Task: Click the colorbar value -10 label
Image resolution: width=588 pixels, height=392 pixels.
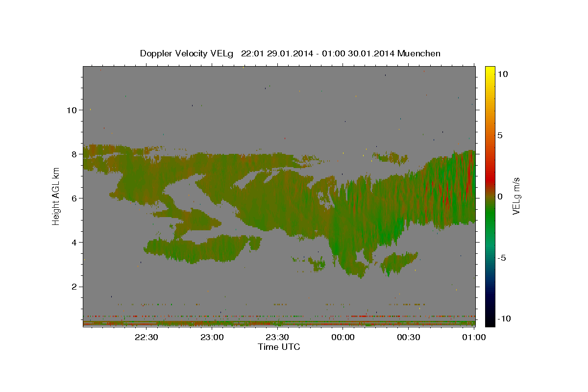Action: pyautogui.click(x=504, y=318)
